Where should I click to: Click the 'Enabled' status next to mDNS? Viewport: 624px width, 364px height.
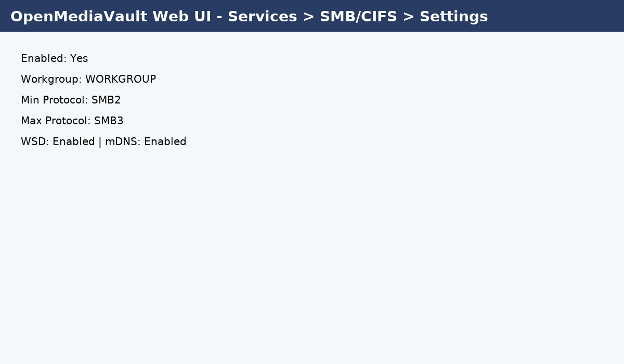[165, 142]
